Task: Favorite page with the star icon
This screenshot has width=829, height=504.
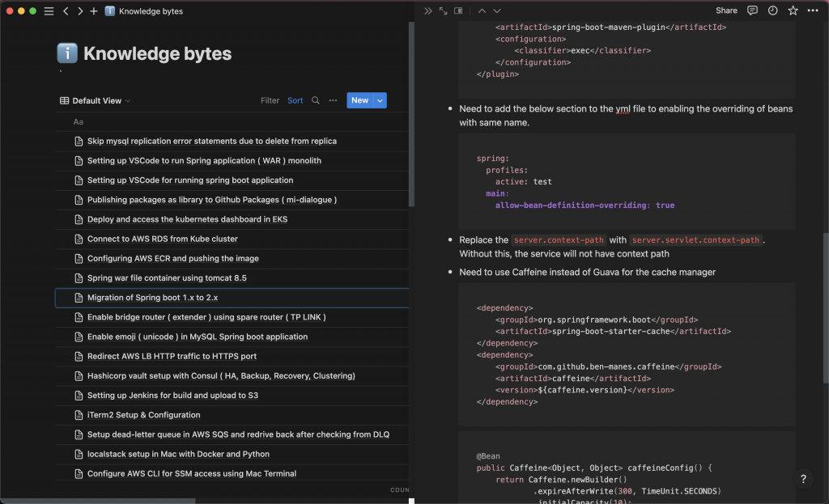Action: [x=793, y=11]
